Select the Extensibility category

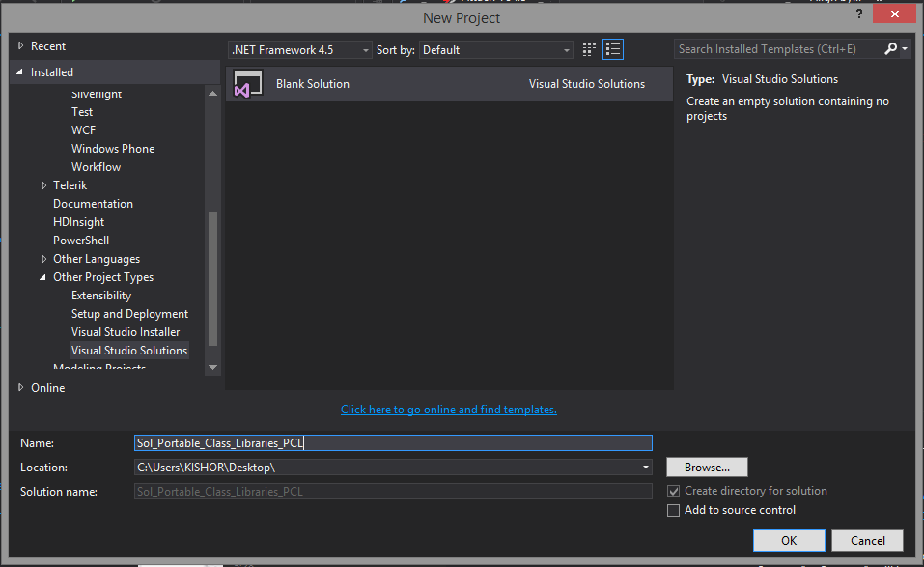[x=101, y=296]
